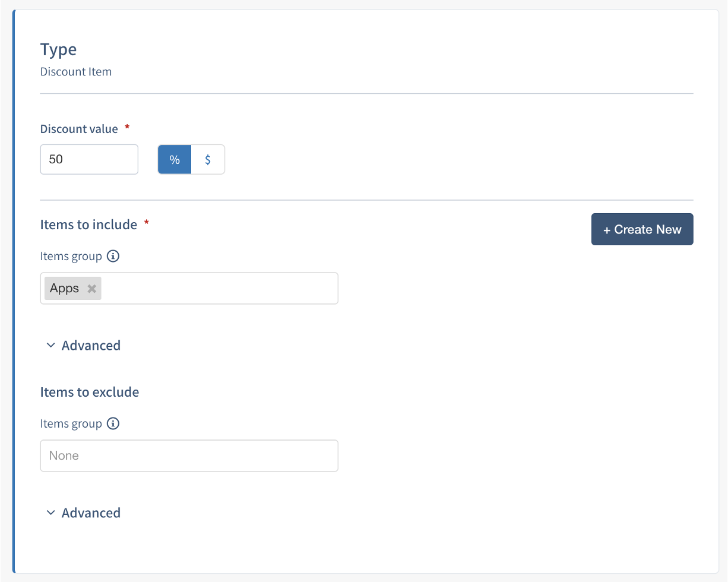Image resolution: width=728 pixels, height=582 pixels.
Task: Focus the Discount value field showing 50
Action: pyautogui.click(x=89, y=160)
